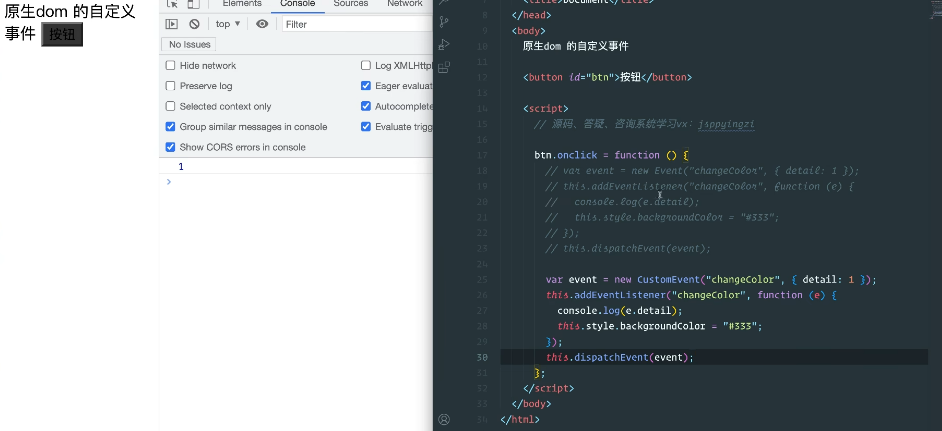Switch to the Sources tab in DevTools

(351, 4)
